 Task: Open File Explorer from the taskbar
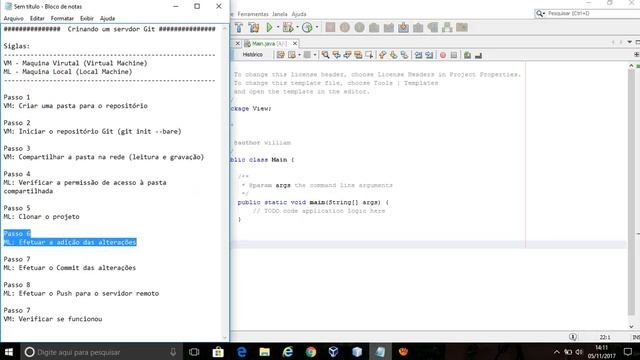tap(264, 351)
